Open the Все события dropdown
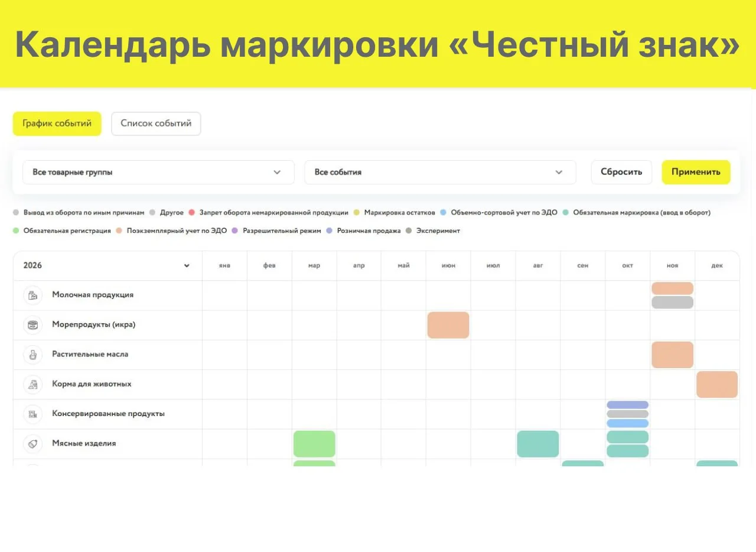The width and height of the screenshot is (756, 552). pos(440,172)
